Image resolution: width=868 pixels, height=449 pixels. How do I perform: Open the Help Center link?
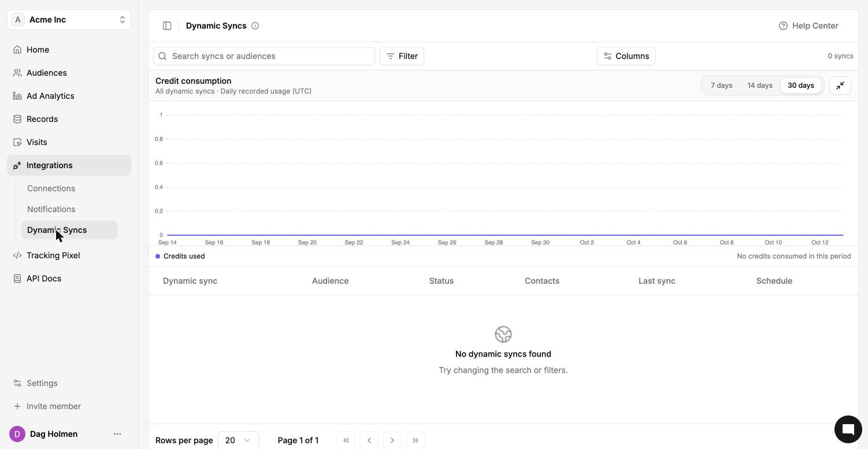tap(808, 25)
